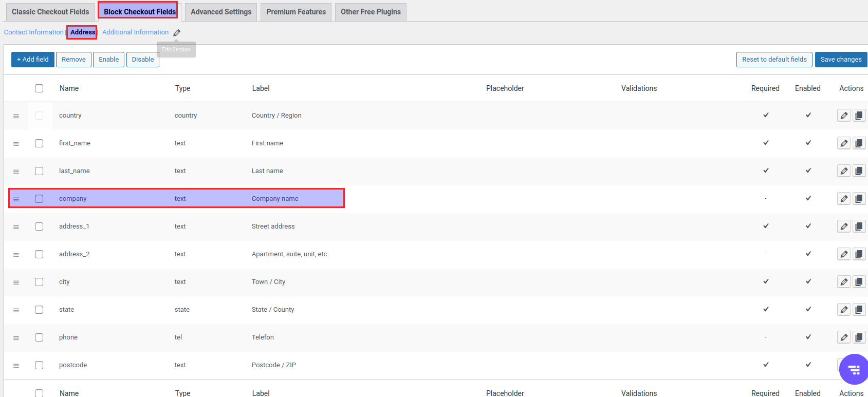Select the postcode row checkbox

pyautogui.click(x=39, y=365)
